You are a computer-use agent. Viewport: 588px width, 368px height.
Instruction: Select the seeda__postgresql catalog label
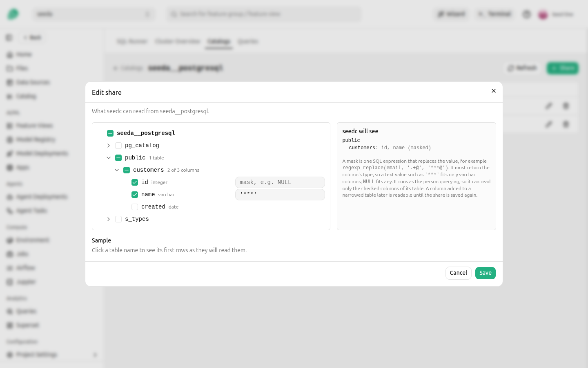tap(146, 133)
